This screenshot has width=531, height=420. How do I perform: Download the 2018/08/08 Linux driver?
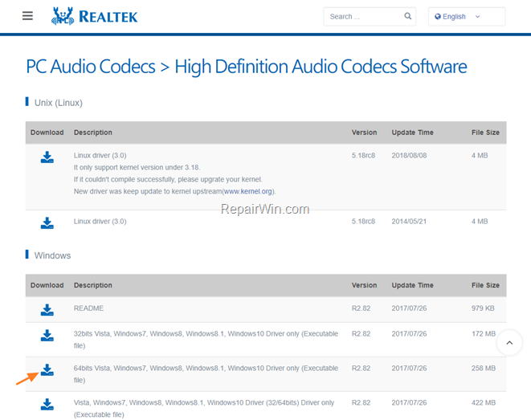pyautogui.click(x=47, y=157)
